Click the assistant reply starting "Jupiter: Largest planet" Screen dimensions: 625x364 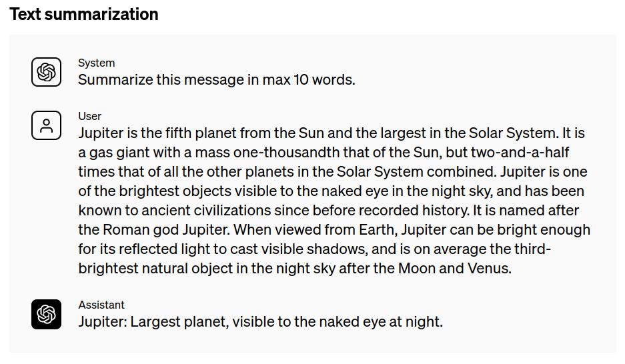click(x=260, y=322)
